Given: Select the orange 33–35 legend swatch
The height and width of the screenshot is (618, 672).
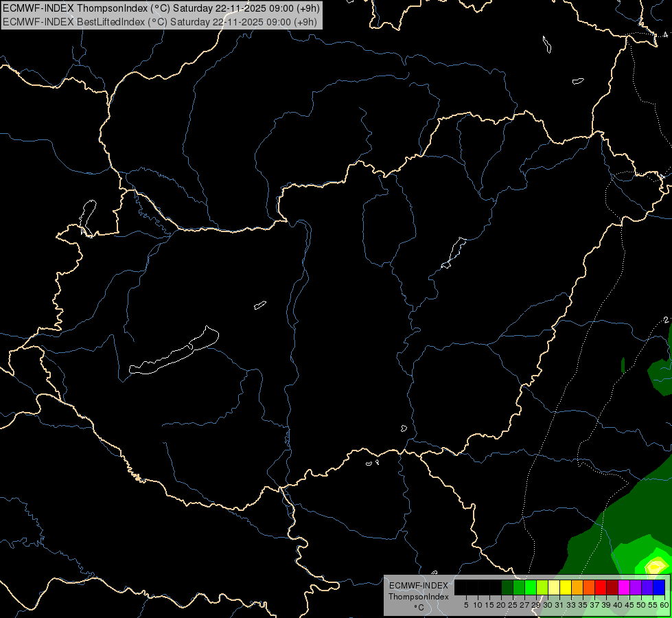Looking at the screenshot, I should click(x=577, y=587).
